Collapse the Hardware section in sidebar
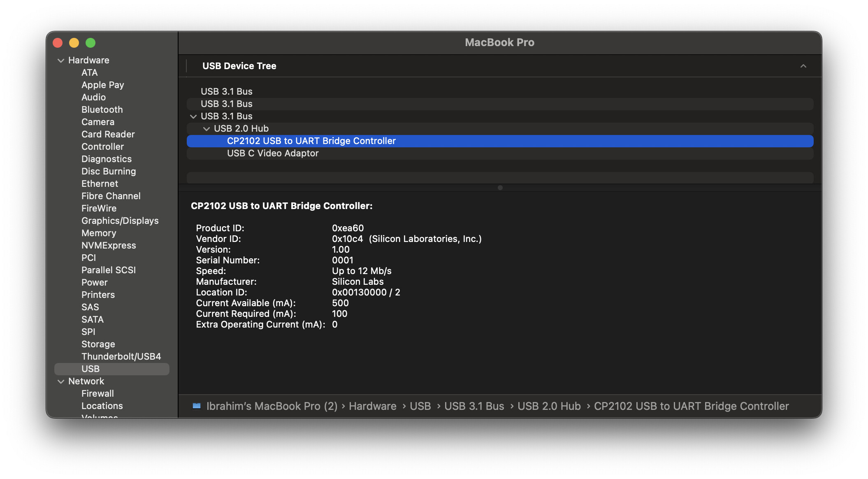Image resolution: width=868 pixels, height=479 pixels. pyautogui.click(x=61, y=60)
